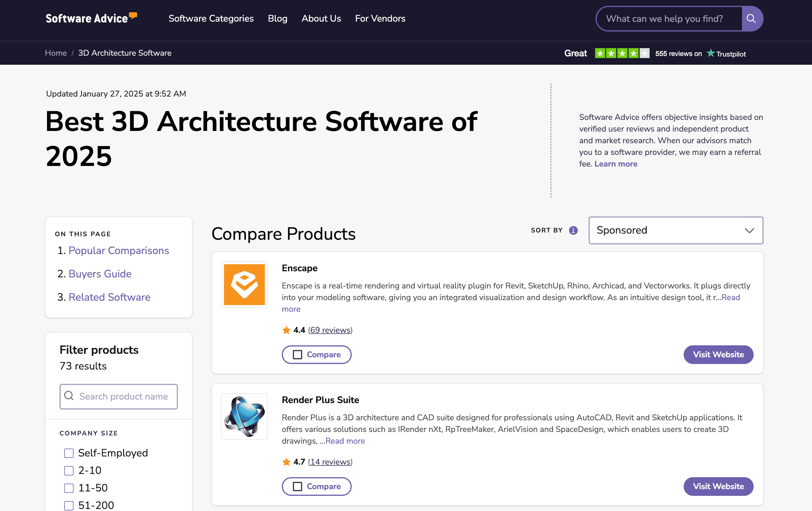Go to the Blog page
Viewport: 812px width, 511px height.
(x=278, y=19)
